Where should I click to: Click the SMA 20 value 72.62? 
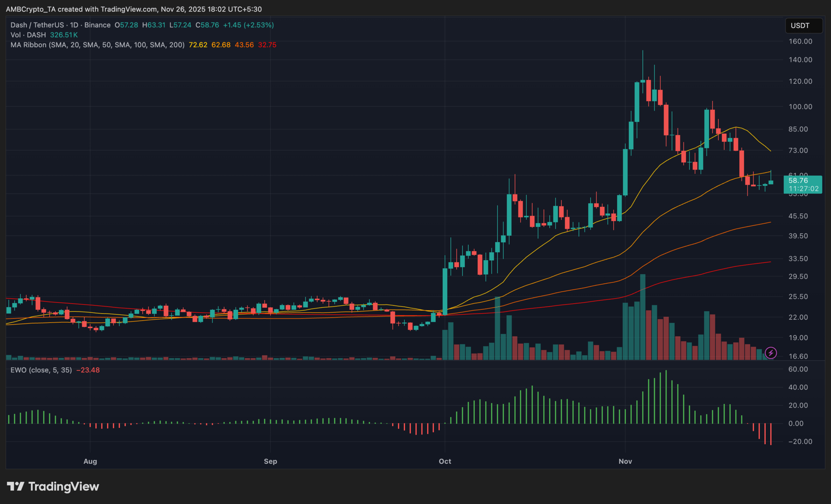pyautogui.click(x=198, y=45)
